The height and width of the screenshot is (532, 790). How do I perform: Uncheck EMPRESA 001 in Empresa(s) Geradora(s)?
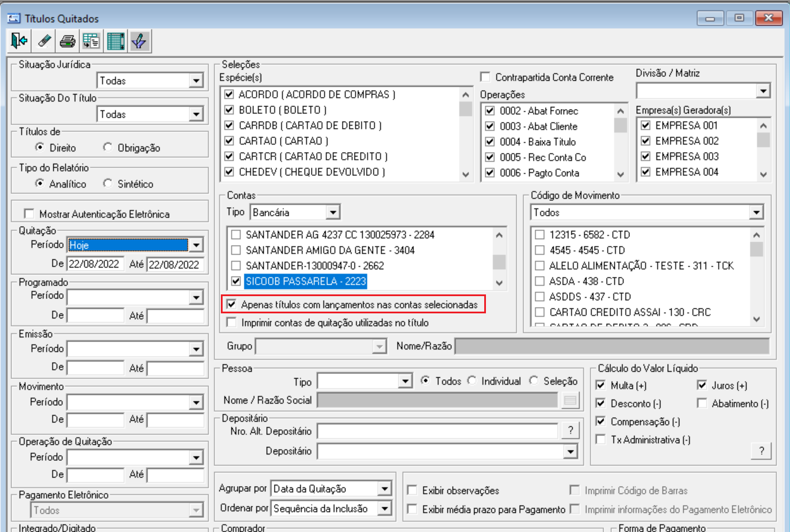(x=645, y=125)
